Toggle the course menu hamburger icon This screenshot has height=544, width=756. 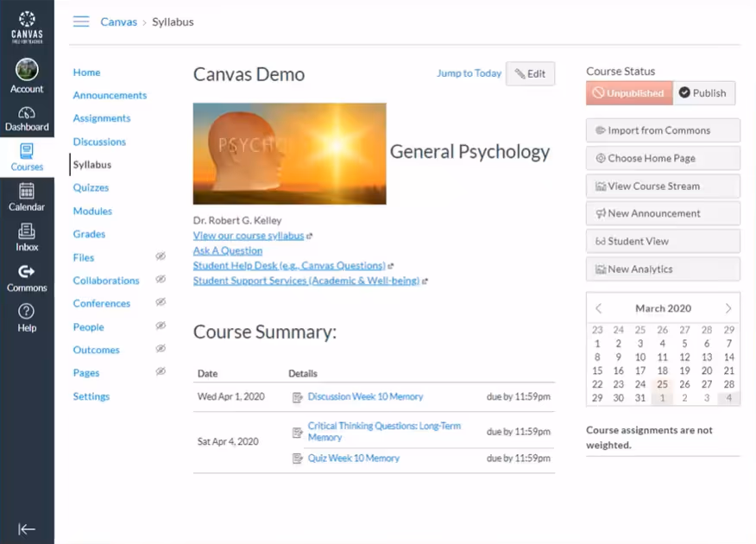81,22
